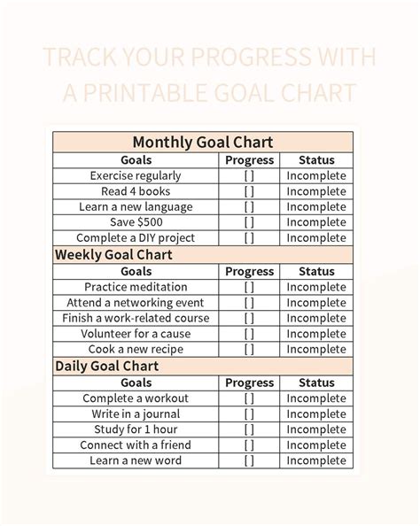The height and width of the screenshot is (526, 420).
Task: Check progress box for Read 4 books
Action: tap(249, 191)
